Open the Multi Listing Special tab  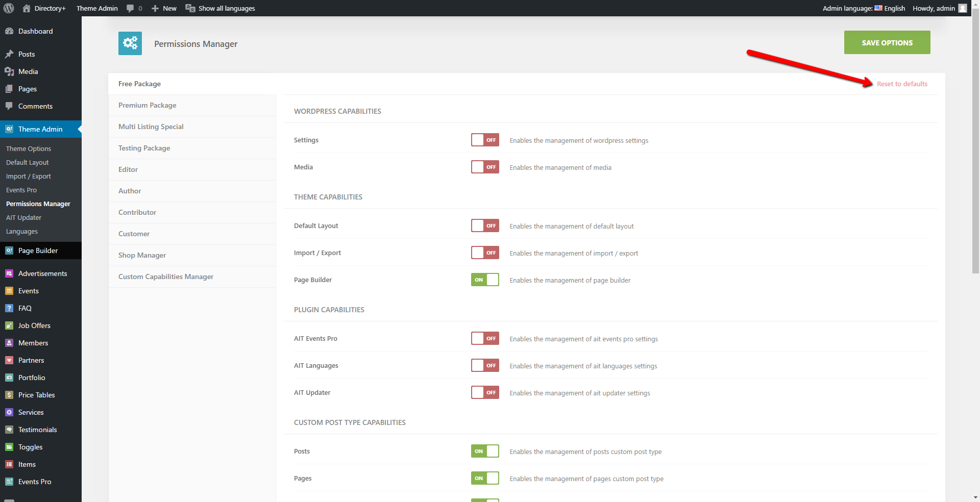tap(192, 127)
